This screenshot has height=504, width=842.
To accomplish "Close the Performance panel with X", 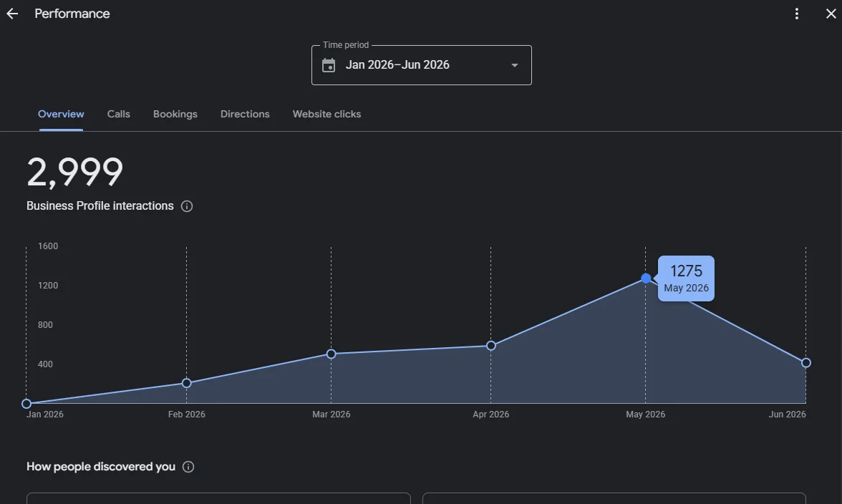I will click(x=831, y=14).
